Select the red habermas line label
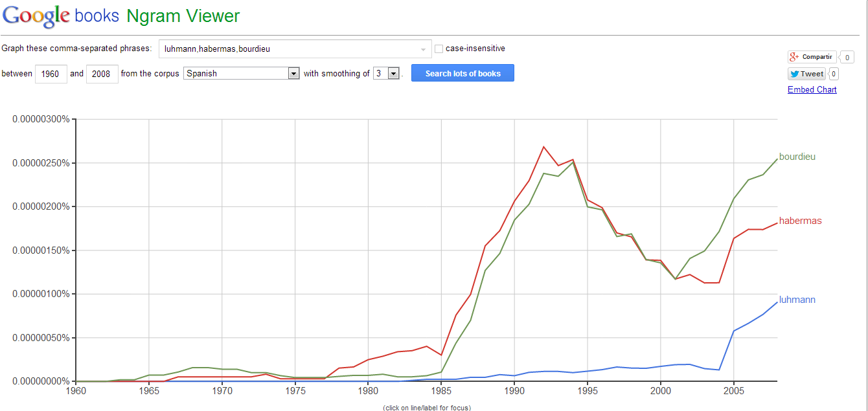This screenshot has height=411, width=868. pyautogui.click(x=800, y=221)
